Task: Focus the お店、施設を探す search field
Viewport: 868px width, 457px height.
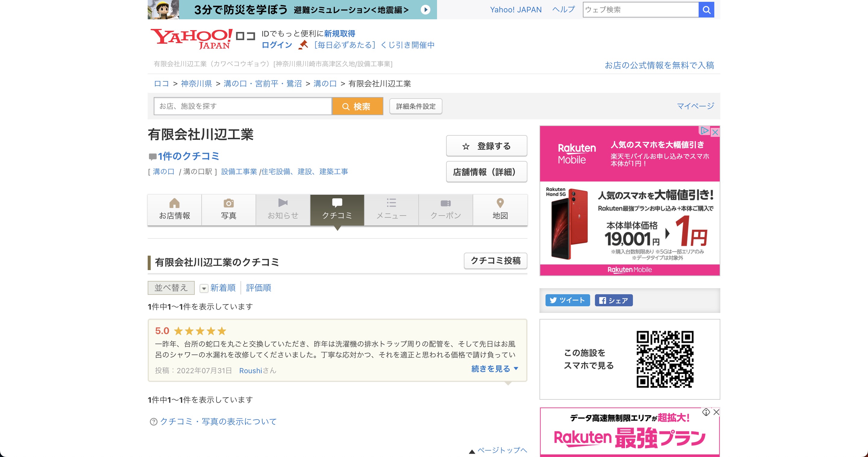Action: [243, 106]
